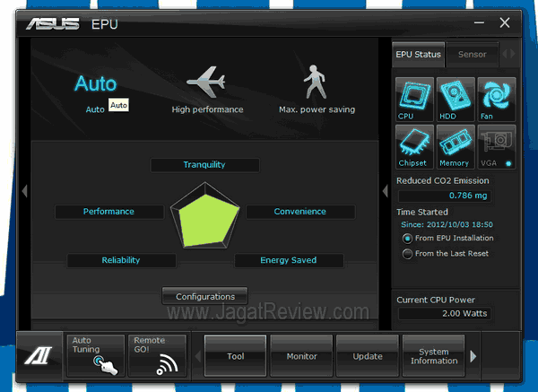Go to the previous status tab with left arrow
The height and width of the screenshot is (392, 538).
click(x=505, y=54)
